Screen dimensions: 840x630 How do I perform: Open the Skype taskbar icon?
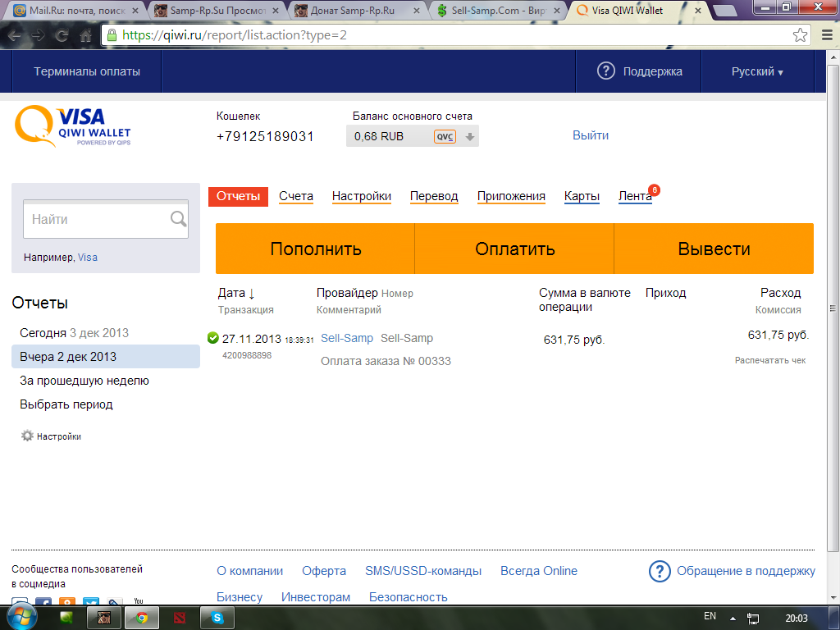tap(217, 618)
